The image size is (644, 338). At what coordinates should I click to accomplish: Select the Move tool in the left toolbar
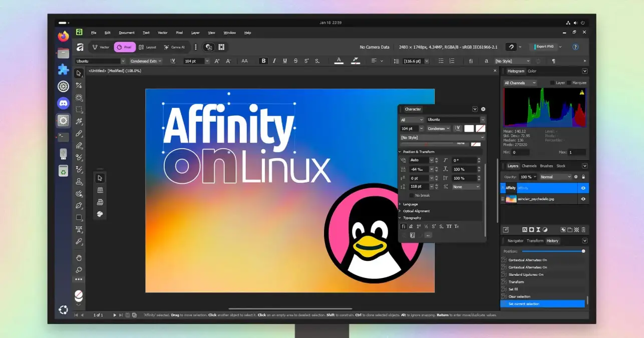tap(79, 73)
